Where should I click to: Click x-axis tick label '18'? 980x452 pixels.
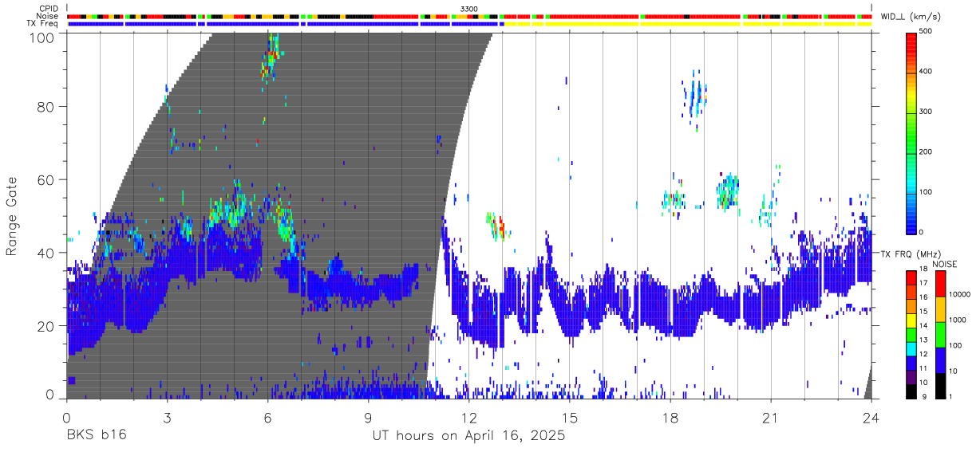670,418
